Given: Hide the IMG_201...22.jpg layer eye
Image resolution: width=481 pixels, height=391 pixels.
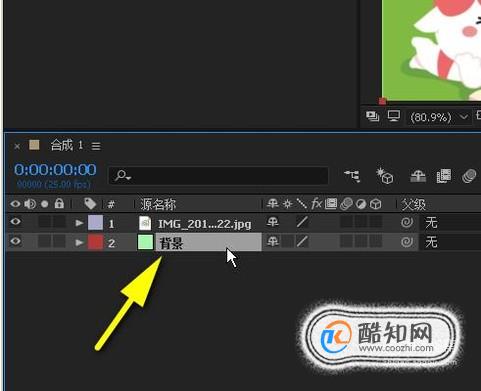Looking at the screenshot, I should click(x=15, y=222).
